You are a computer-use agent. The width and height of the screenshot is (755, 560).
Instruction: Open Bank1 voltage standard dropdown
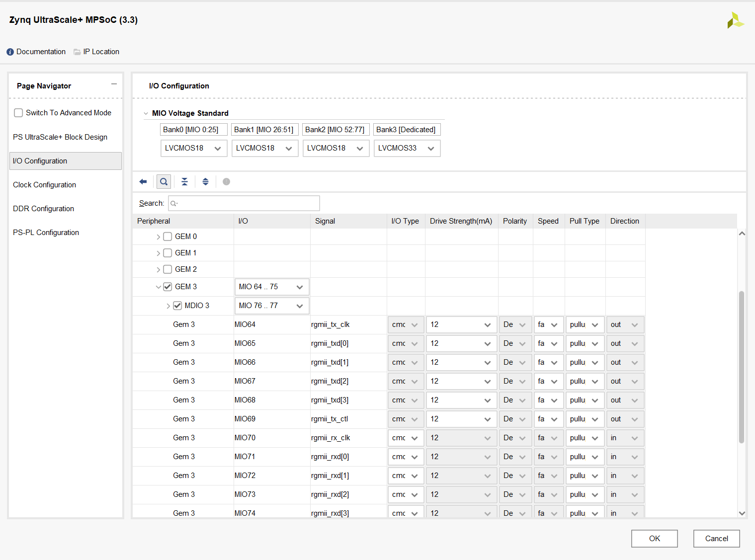point(265,148)
